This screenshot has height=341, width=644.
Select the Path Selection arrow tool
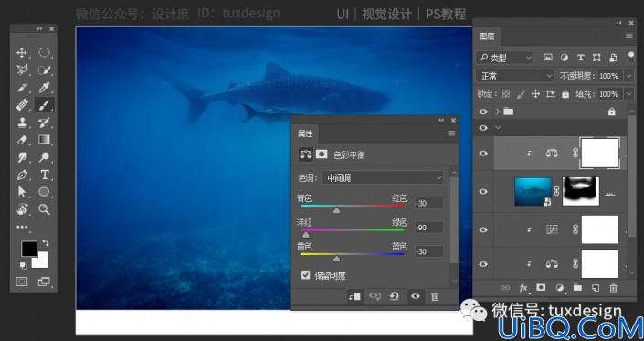click(x=22, y=192)
